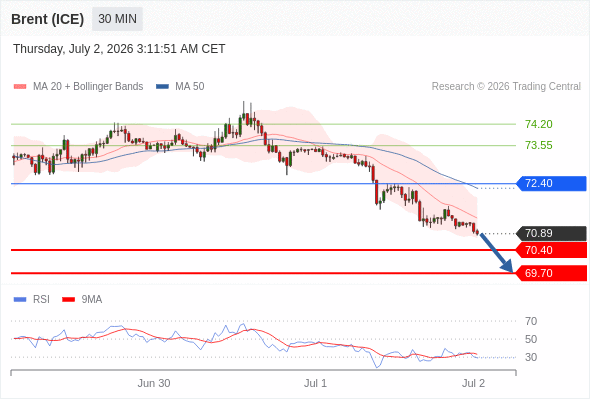Click the Research Trading Central copyright text
Viewport: 590px width, 400px height.
click(506, 87)
